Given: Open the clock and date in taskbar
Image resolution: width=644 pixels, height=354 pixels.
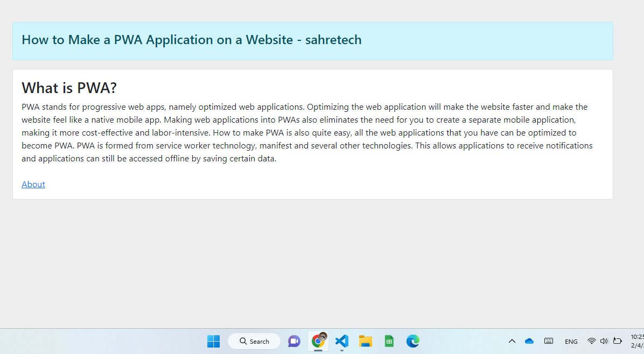Looking at the screenshot, I should coord(638,341).
